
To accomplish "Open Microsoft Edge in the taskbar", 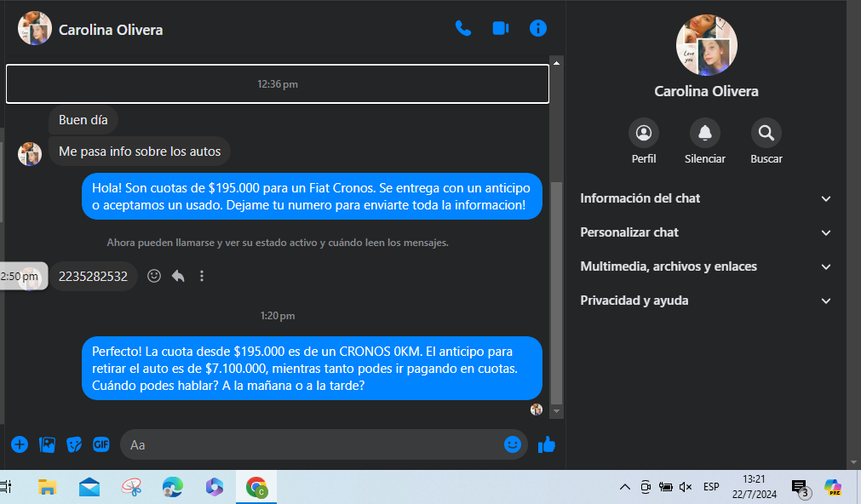I will pyautogui.click(x=172, y=487).
